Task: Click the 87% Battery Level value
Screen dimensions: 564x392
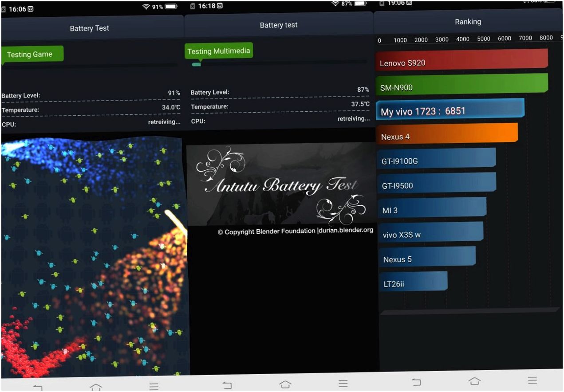Action: (x=363, y=90)
